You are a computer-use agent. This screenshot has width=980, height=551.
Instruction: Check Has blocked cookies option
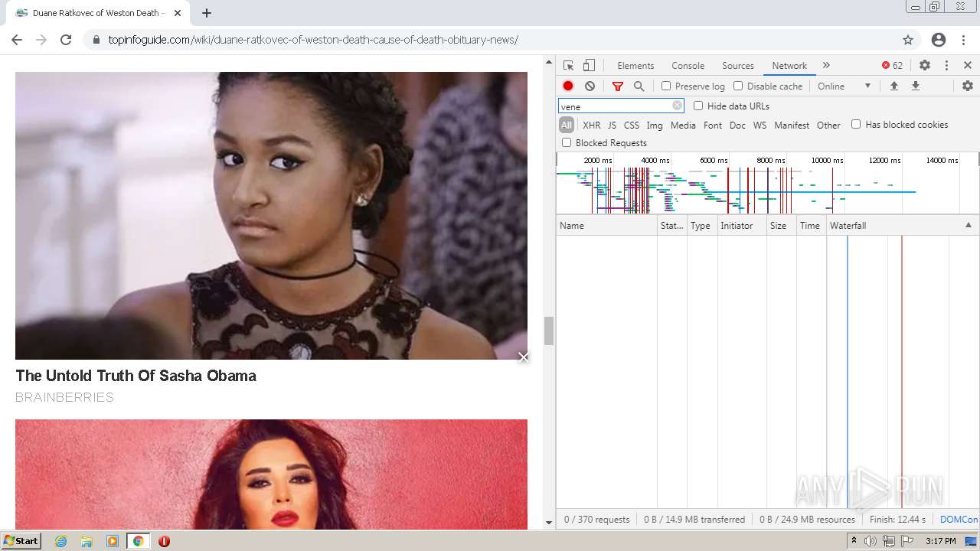tap(856, 124)
